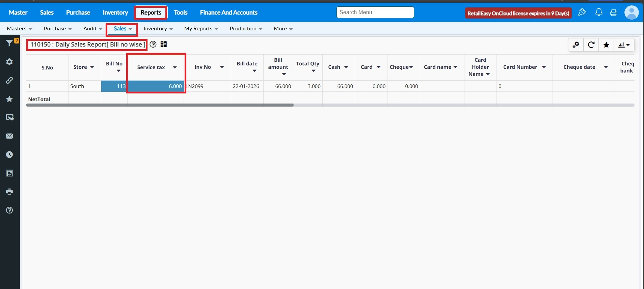
Task: Open Card Number column filter arrow
Action: click(544, 67)
